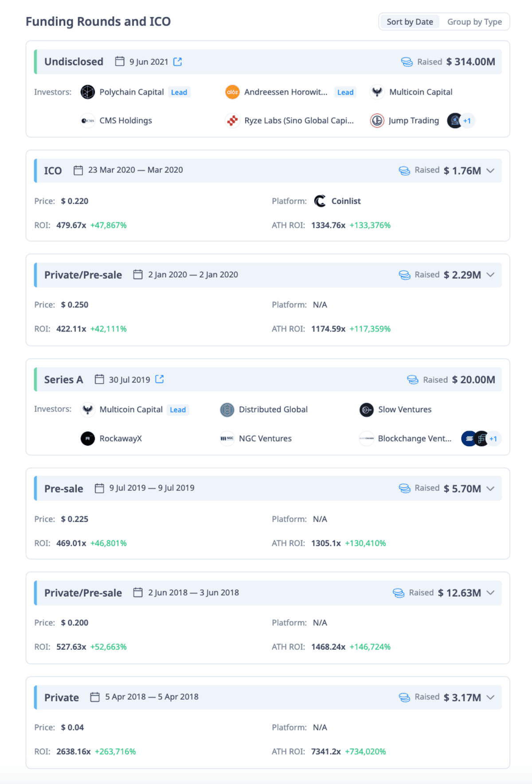Open Ryze Labs (Sino Global Capital) link
This screenshot has height=784, width=532.
(x=299, y=121)
